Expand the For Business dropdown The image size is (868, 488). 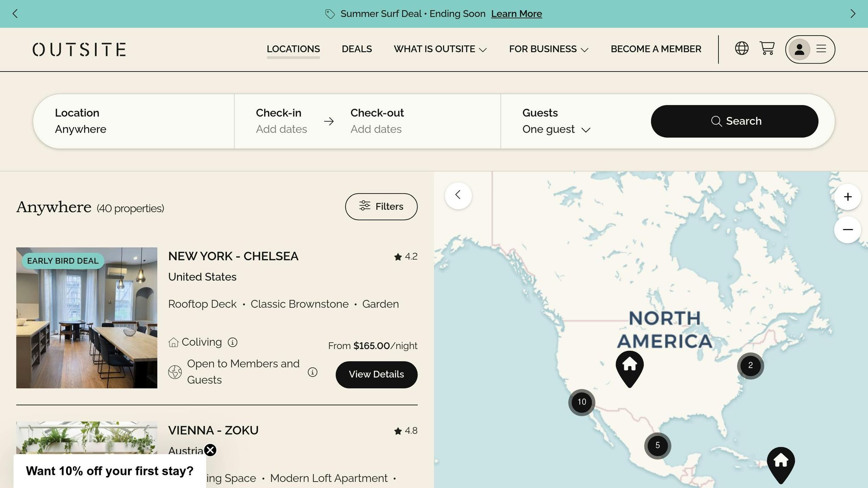[x=549, y=49]
